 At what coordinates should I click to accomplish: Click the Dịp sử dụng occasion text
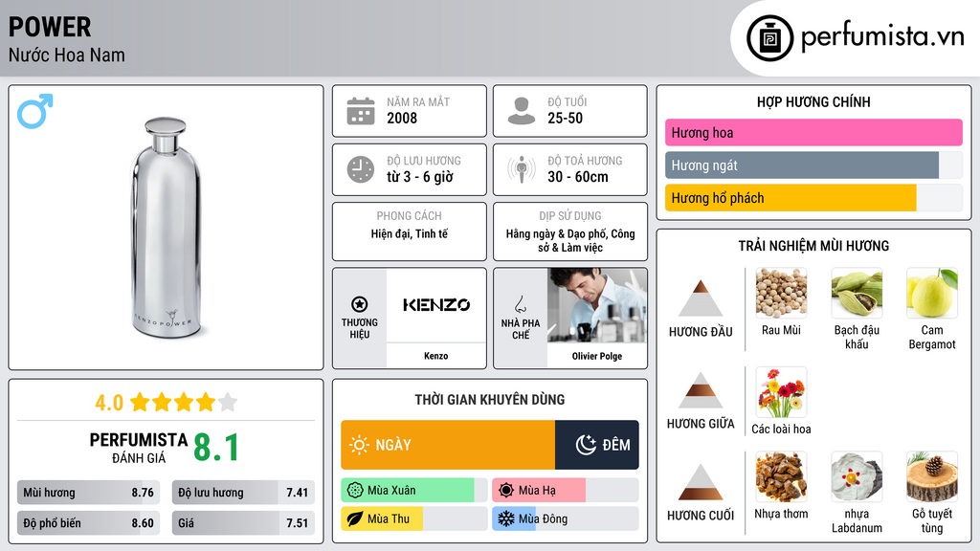pos(570,240)
